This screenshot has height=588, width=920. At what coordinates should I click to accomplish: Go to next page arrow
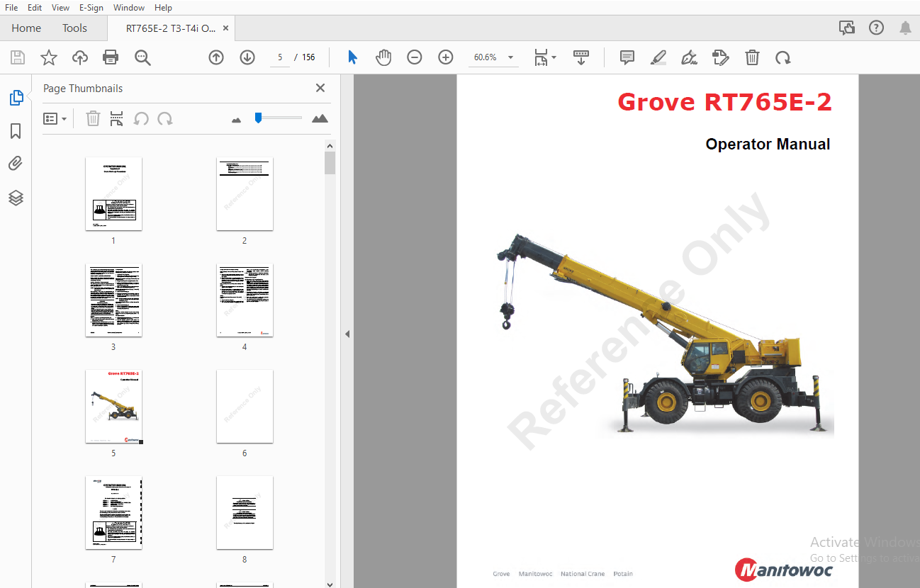(x=247, y=57)
